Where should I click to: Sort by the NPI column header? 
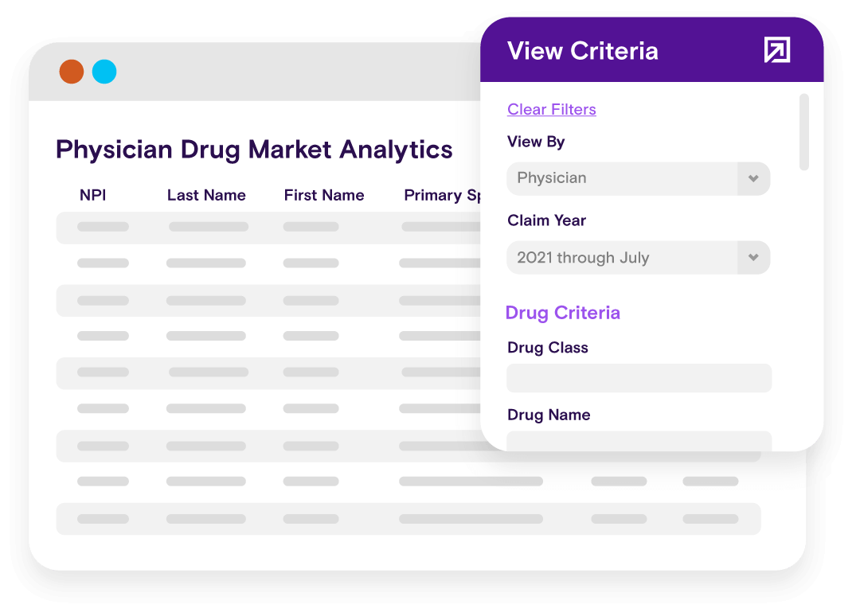pos(92,195)
